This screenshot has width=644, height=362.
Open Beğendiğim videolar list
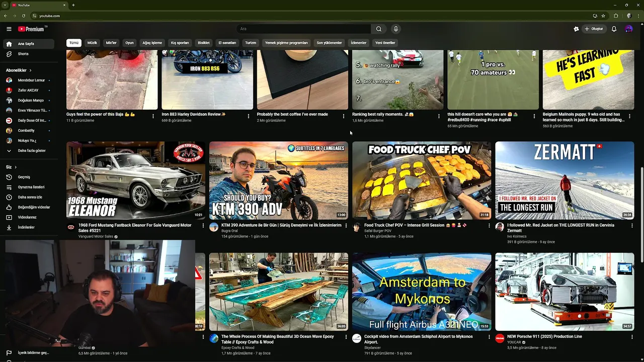(28, 207)
